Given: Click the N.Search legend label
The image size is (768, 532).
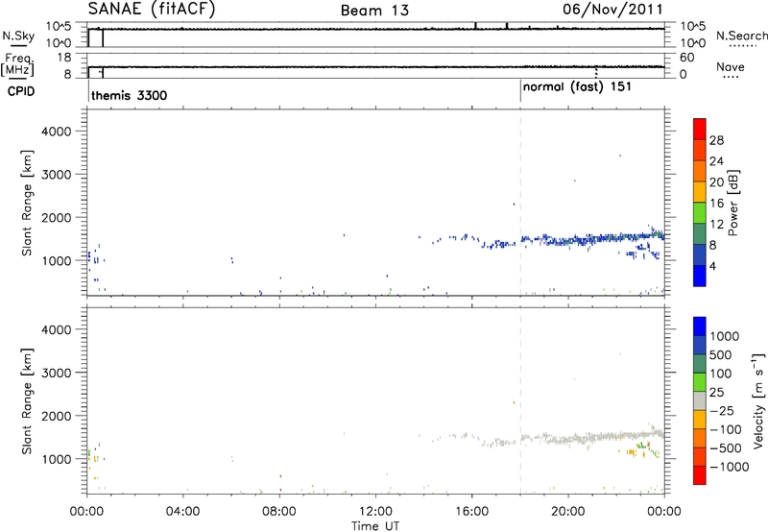Looking at the screenshot, I should pyautogui.click(x=741, y=36).
